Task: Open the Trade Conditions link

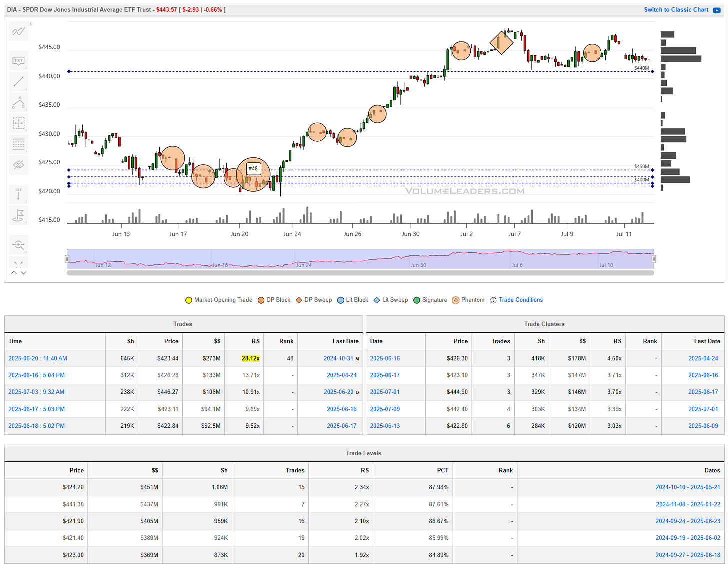Action: point(521,300)
